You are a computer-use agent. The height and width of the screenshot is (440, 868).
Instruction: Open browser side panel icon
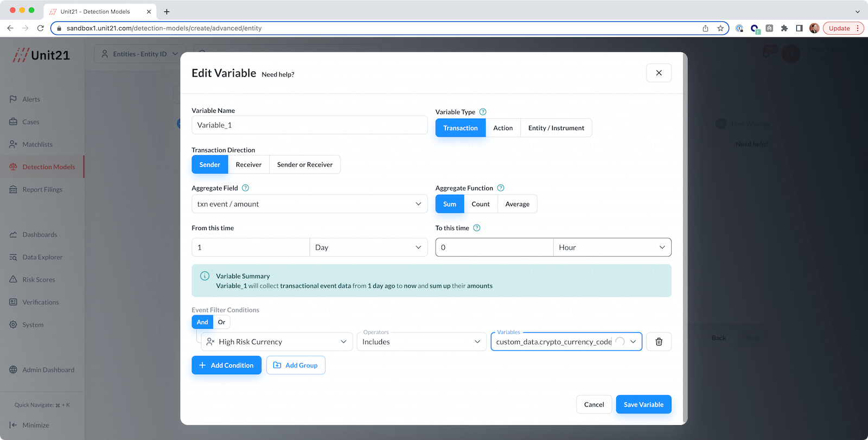(799, 28)
